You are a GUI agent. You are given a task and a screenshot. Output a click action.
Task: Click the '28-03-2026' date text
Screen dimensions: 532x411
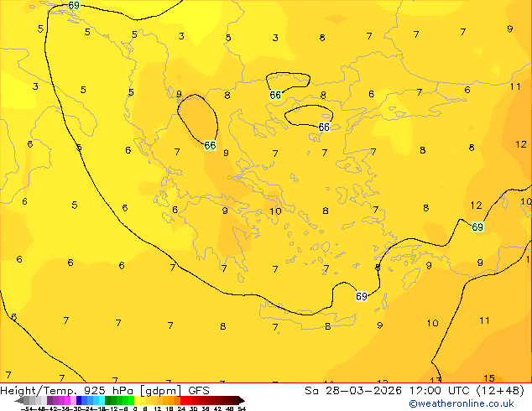coord(363,391)
